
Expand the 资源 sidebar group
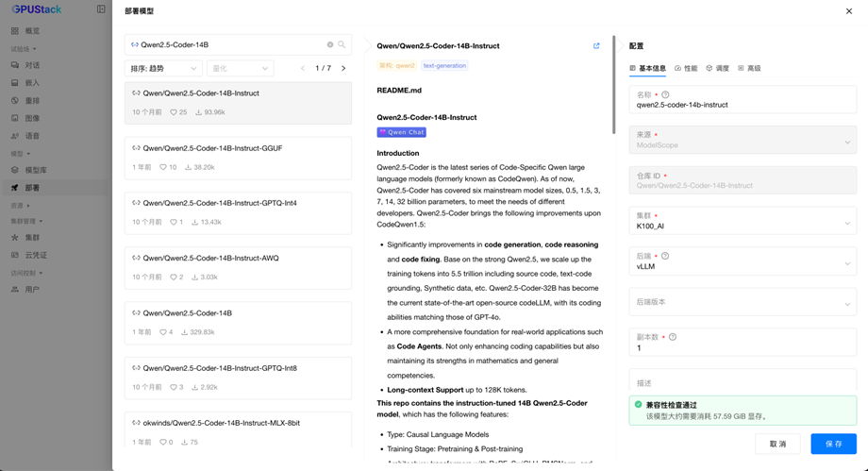(x=21, y=206)
